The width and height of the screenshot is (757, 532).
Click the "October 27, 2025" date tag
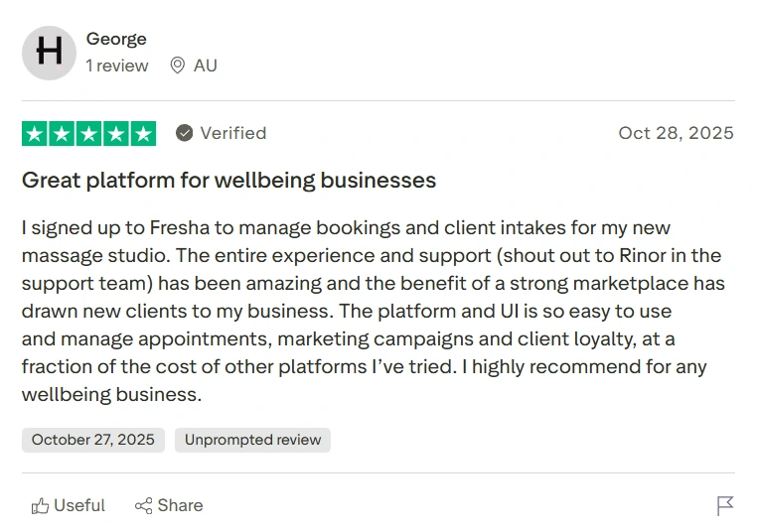[93, 440]
